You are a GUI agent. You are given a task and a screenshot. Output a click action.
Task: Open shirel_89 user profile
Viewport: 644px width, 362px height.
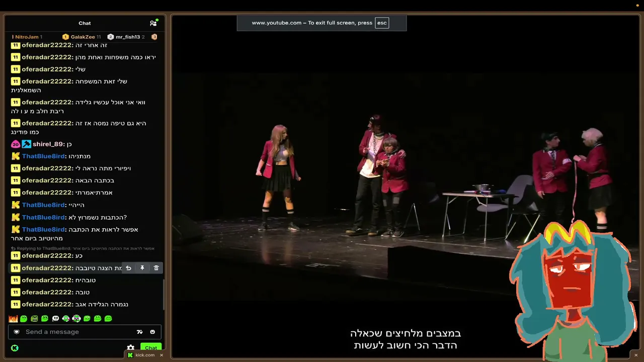[x=48, y=144]
